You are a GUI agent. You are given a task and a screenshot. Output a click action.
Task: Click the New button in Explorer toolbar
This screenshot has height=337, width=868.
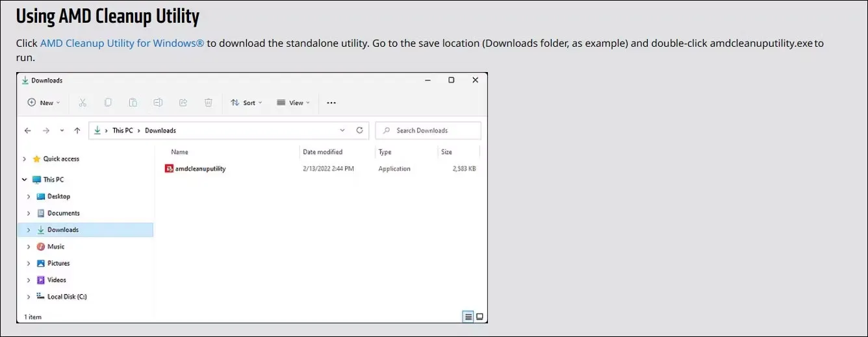[44, 103]
